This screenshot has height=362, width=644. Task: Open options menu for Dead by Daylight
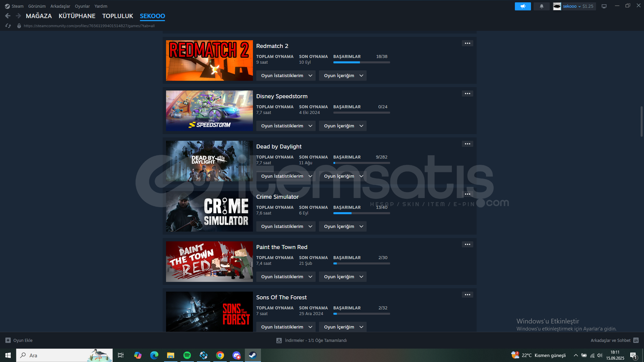[467, 144]
